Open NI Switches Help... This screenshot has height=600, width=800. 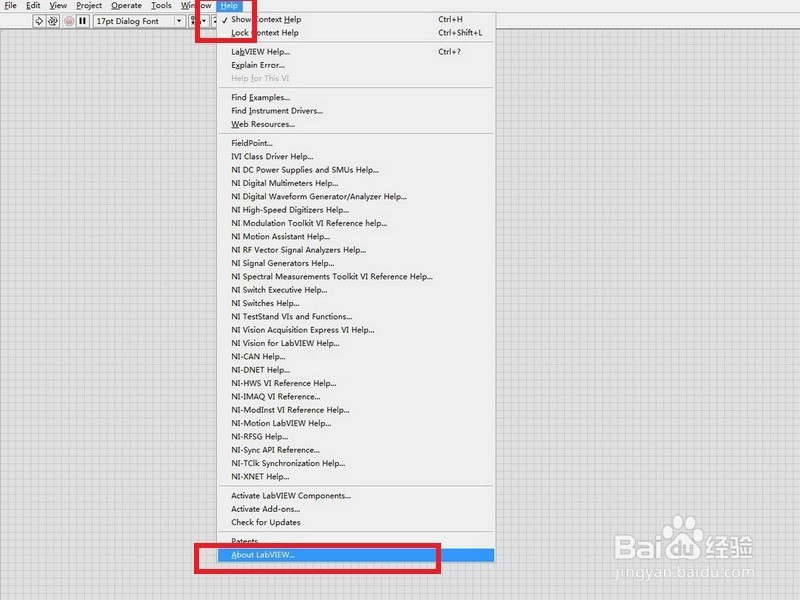pos(356,303)
